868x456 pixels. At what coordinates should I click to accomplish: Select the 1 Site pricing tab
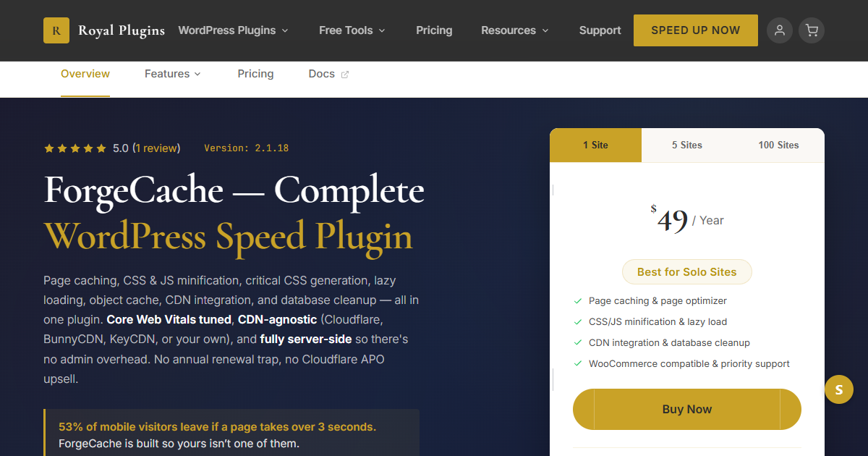(595, 145)
